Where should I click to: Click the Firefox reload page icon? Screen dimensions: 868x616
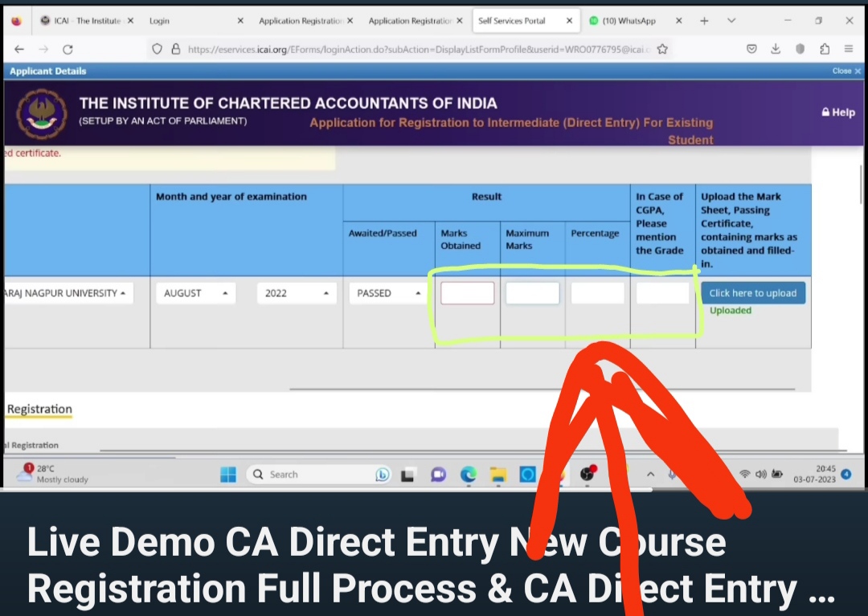coord(68,49)
